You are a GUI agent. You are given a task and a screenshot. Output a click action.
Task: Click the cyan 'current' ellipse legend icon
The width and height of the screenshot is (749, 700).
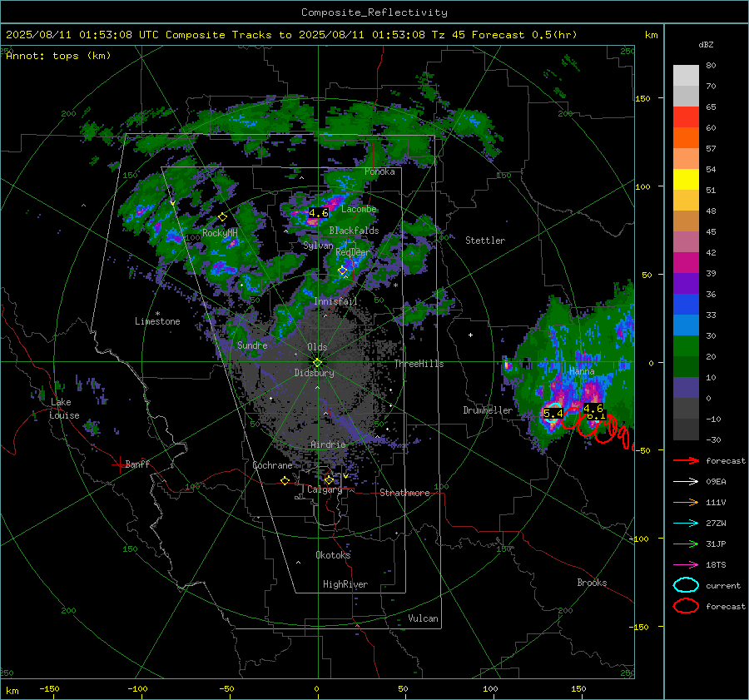point(686,585)
